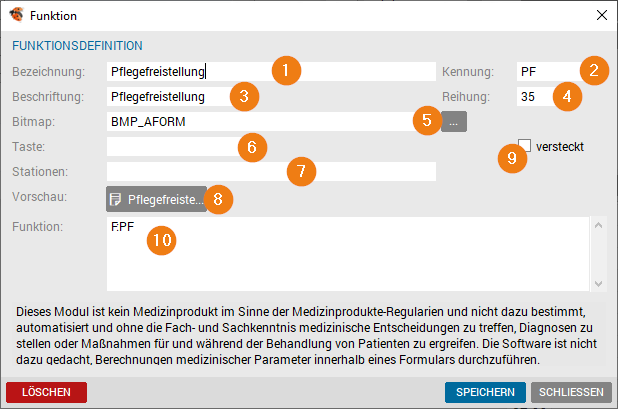Viewport: 618px width, 409px height.
Task: Click the ladybug app icon in title bar
Action: click(17, 15)
